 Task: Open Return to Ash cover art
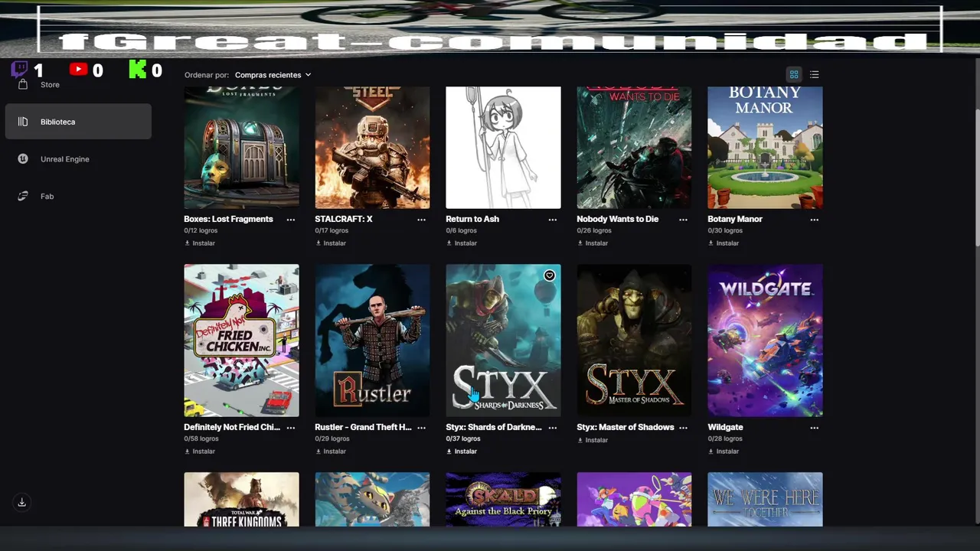(x=503, y=148)
